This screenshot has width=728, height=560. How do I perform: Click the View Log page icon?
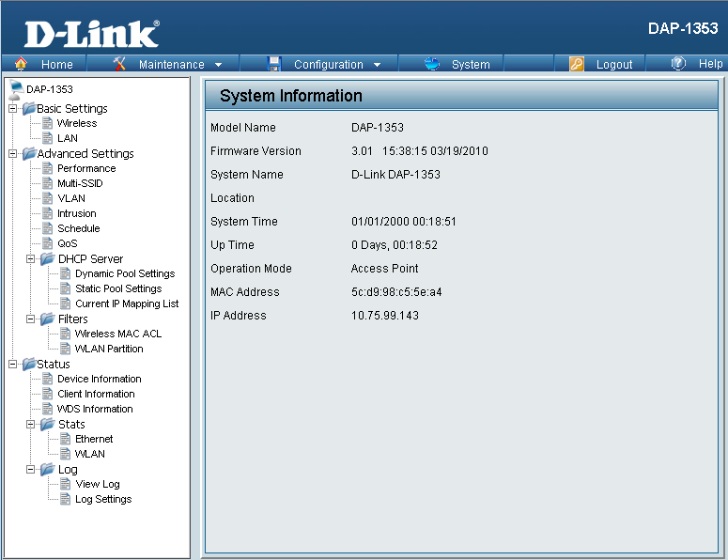(66, 484)
